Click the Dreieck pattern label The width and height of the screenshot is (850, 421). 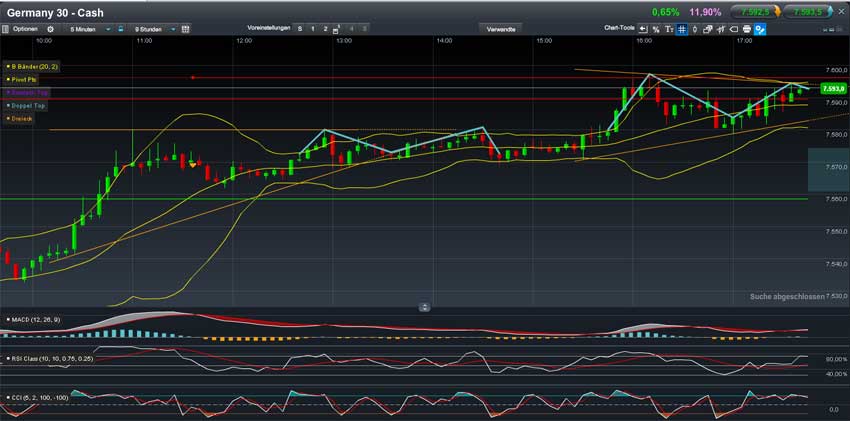tap(20, 119)
